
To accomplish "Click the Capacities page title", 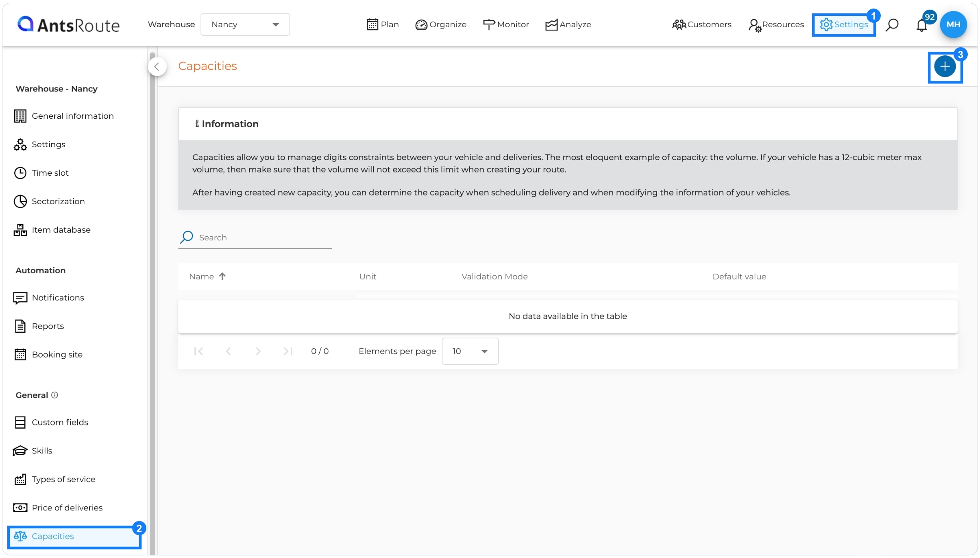I will pos(207,66).
